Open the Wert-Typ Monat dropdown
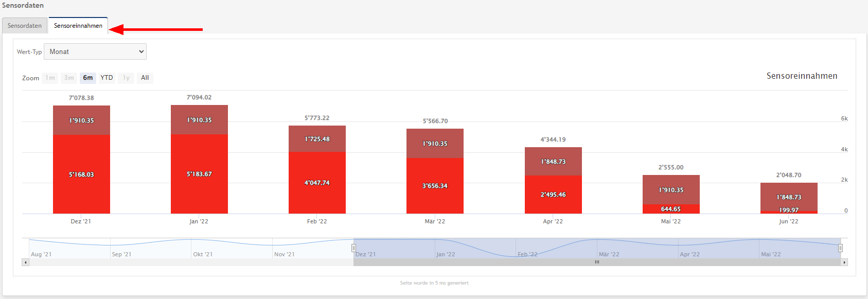 [95, 51]
